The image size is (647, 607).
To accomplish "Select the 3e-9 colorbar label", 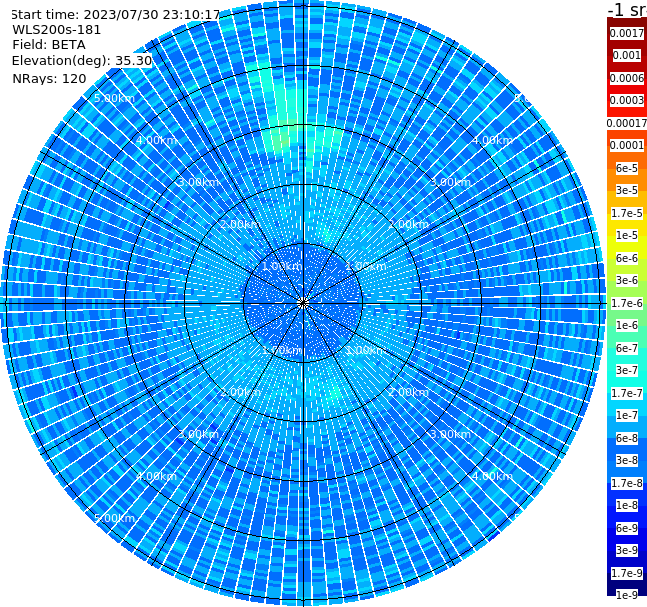I will pos(627,550).
